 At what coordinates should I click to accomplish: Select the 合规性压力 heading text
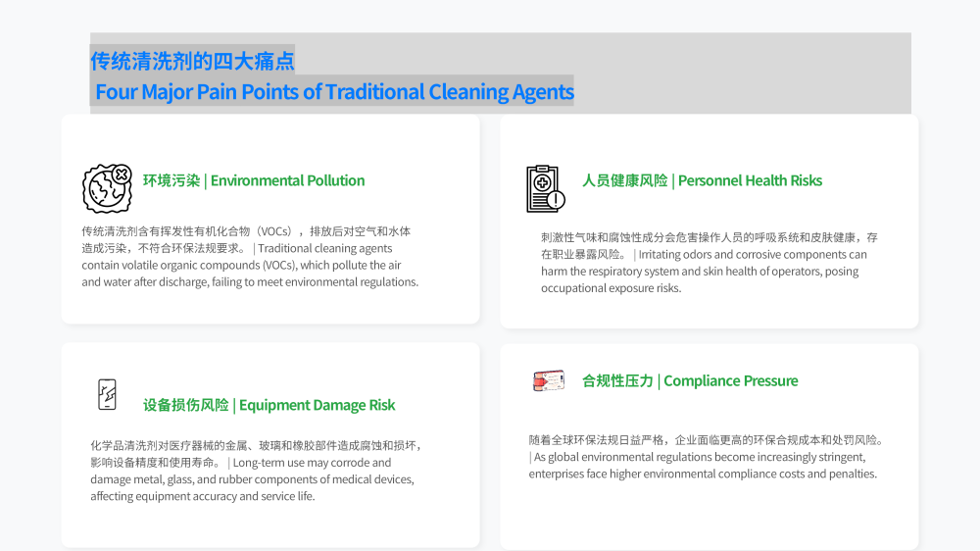[617, 380]
